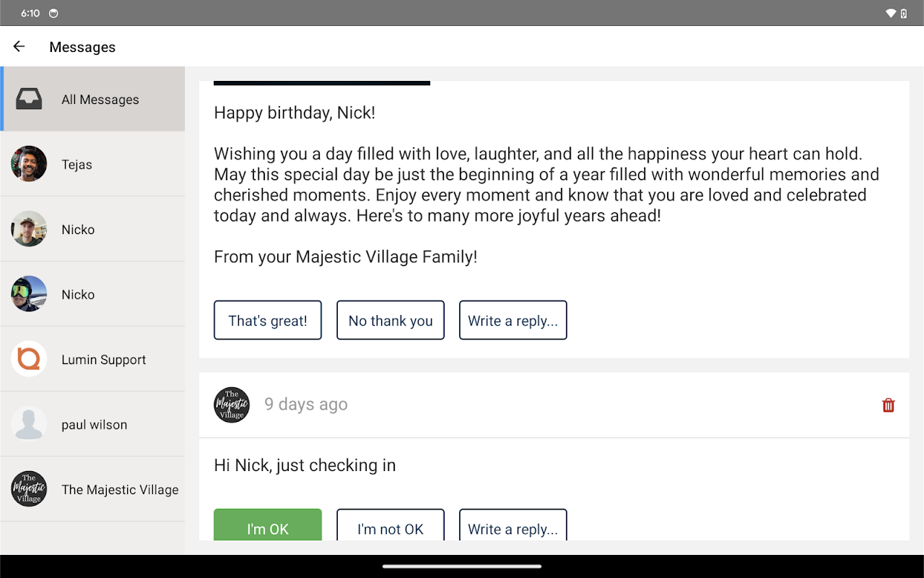The width and height of the screenshot is (924, 578).
Task: Select Nicko with the cap avatar
Action: click(x=29, y=229)
